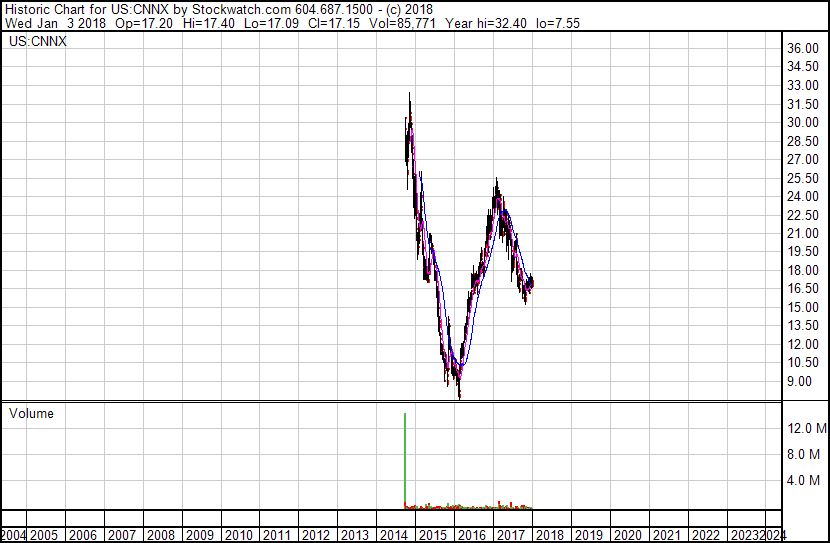Select the 12.0 M volume axis label
The height and width of the screenshot is (543, 830).
pyautogui.click(x=806, y=428)
